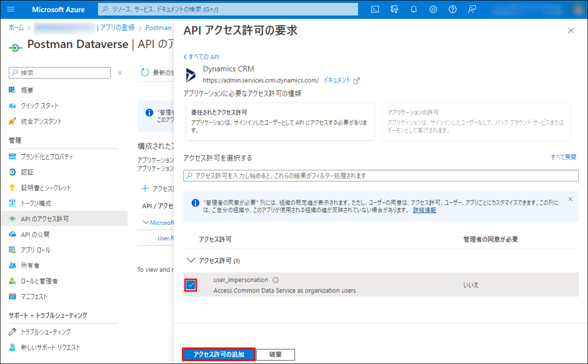Click the トークン構成 bars icon
588x364 pixels.
[x=13, y=203]
